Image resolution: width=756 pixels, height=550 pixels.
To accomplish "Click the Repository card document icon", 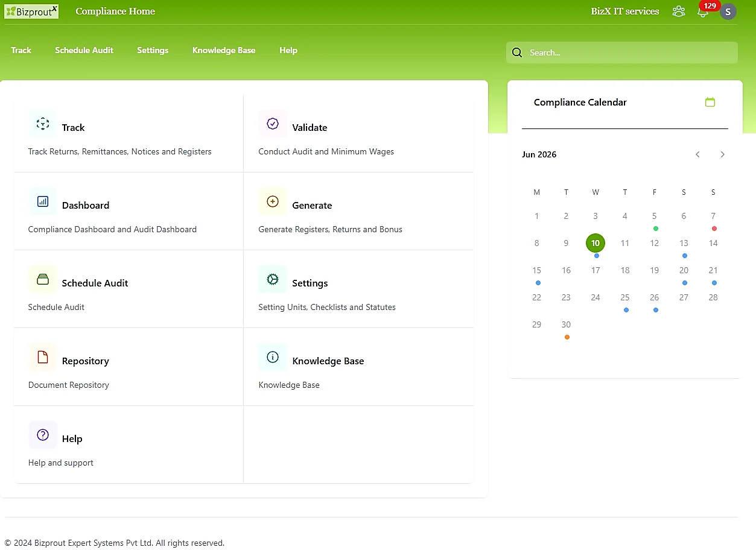I will tap(42, 357).
